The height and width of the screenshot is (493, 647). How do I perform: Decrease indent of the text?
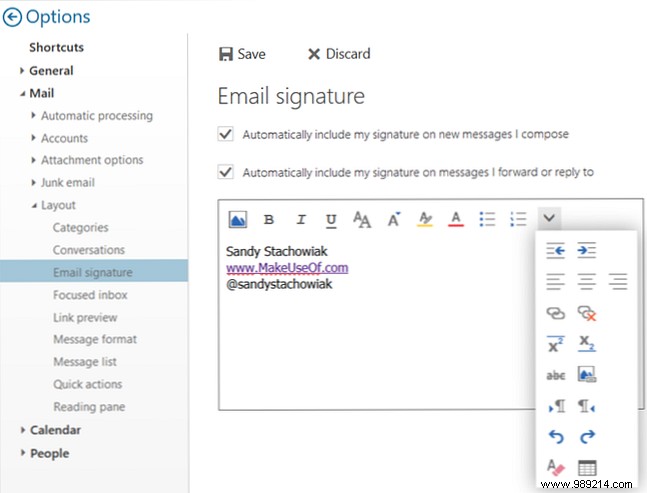tap(555, 250)
